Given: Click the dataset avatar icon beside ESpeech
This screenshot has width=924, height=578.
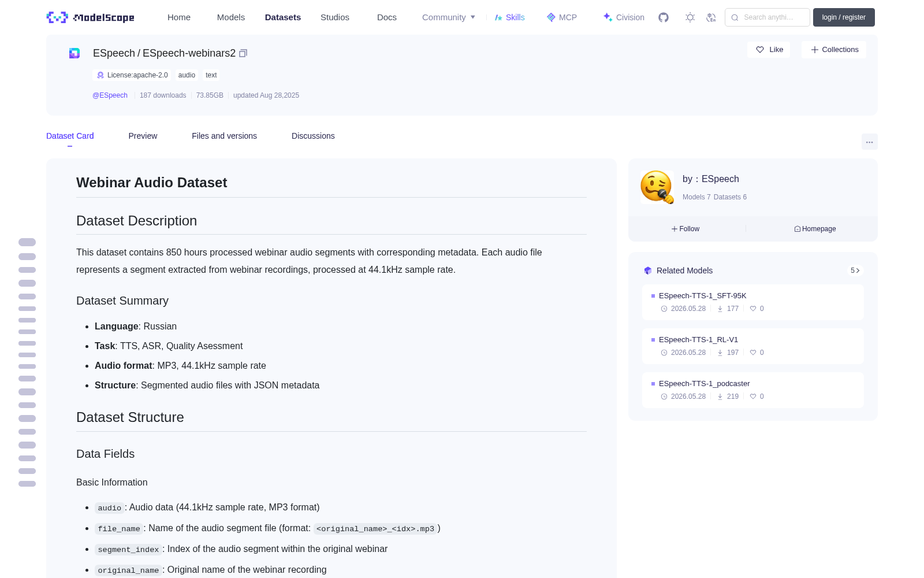Looking at the screenshot, I should tap(74, 53).
